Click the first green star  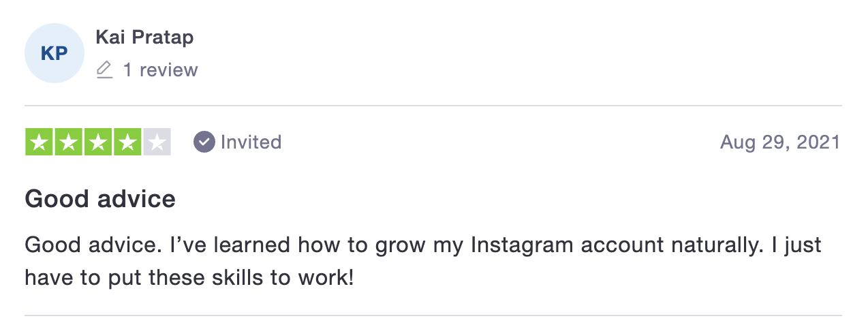pos(39,142)
